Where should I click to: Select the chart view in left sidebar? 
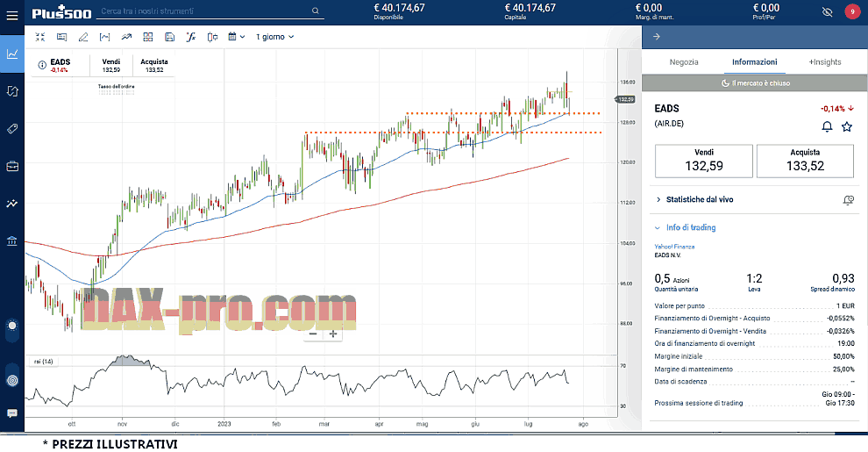tap(12, 54)
